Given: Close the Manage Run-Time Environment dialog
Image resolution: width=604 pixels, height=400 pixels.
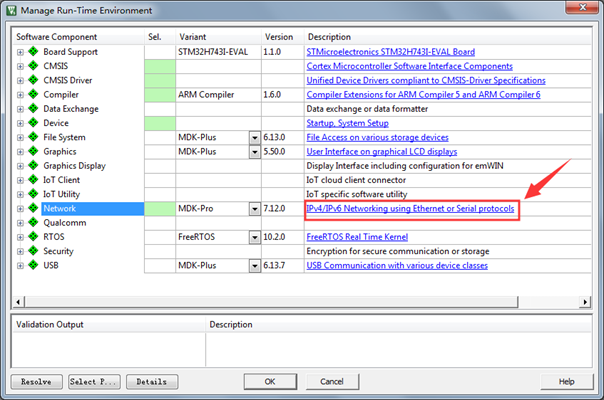Looking at the screenshot, I should 582,8.
